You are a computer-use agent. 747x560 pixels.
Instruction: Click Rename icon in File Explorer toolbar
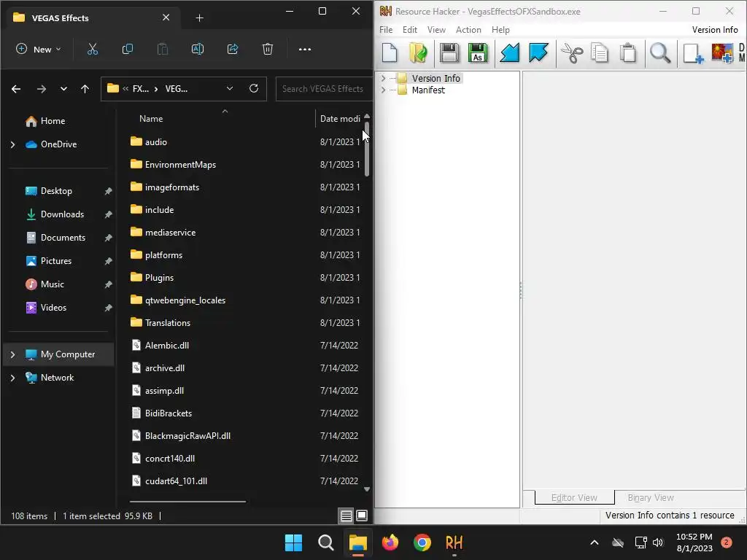[x=197, y=49]
